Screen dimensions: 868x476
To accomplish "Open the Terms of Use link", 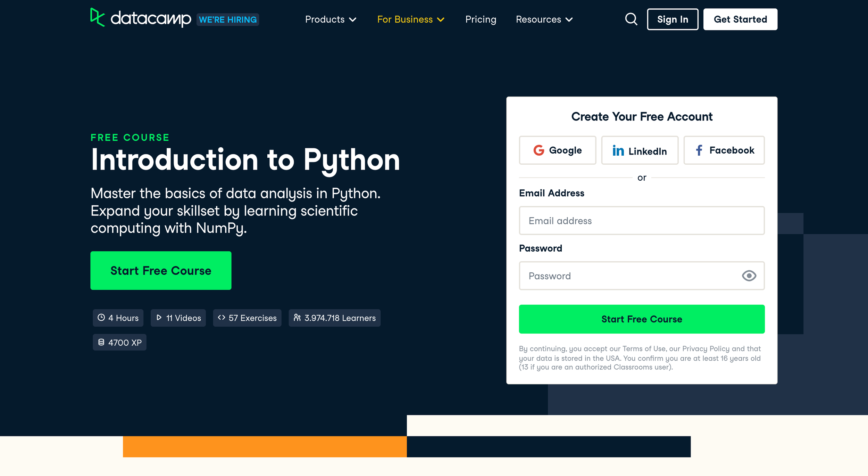I will click(644, 348).
